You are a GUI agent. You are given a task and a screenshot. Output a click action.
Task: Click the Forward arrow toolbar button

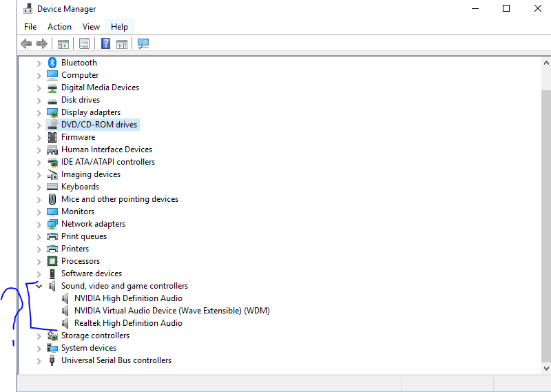point(42,43)
